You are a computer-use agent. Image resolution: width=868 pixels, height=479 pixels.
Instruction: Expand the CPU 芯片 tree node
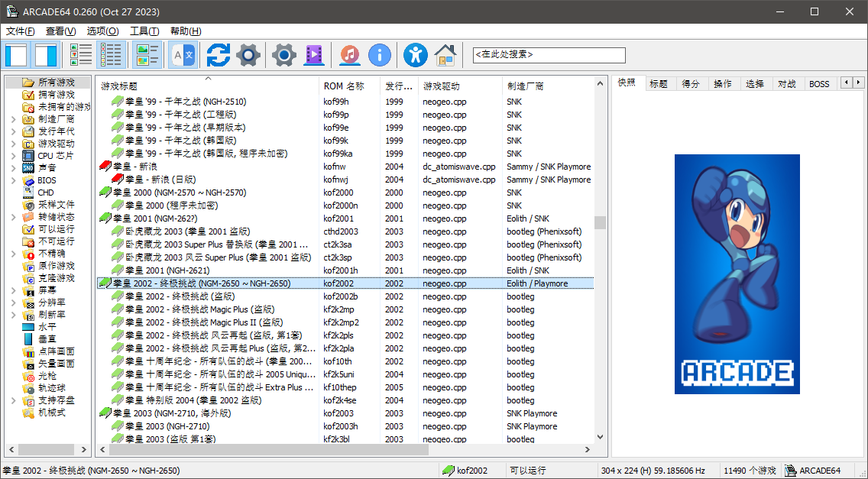13,156
